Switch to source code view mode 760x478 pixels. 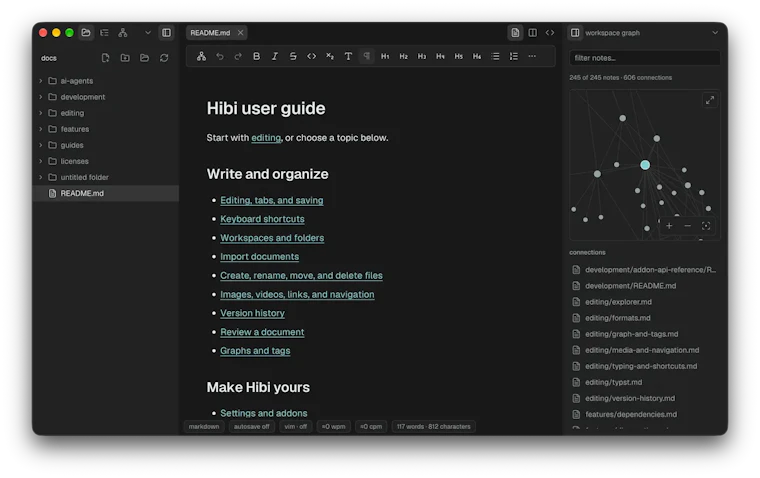550,32
